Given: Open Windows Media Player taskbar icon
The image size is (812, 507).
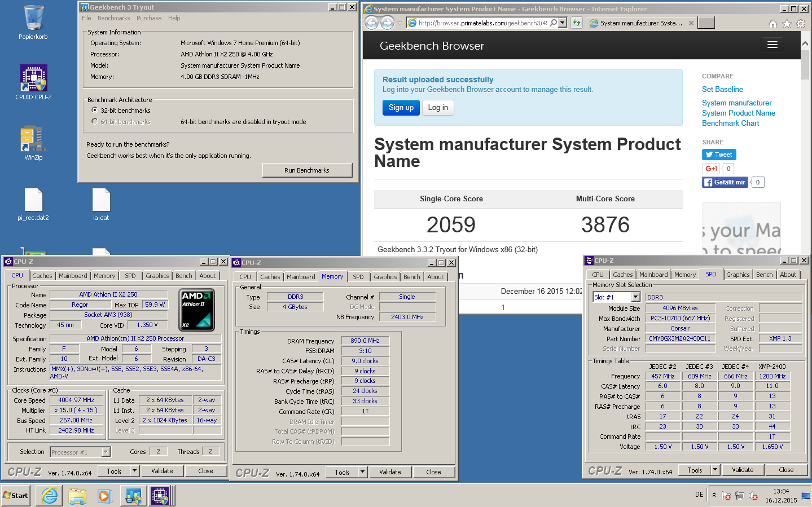Looking at the screenshot, I should click(x=105, y=496).
